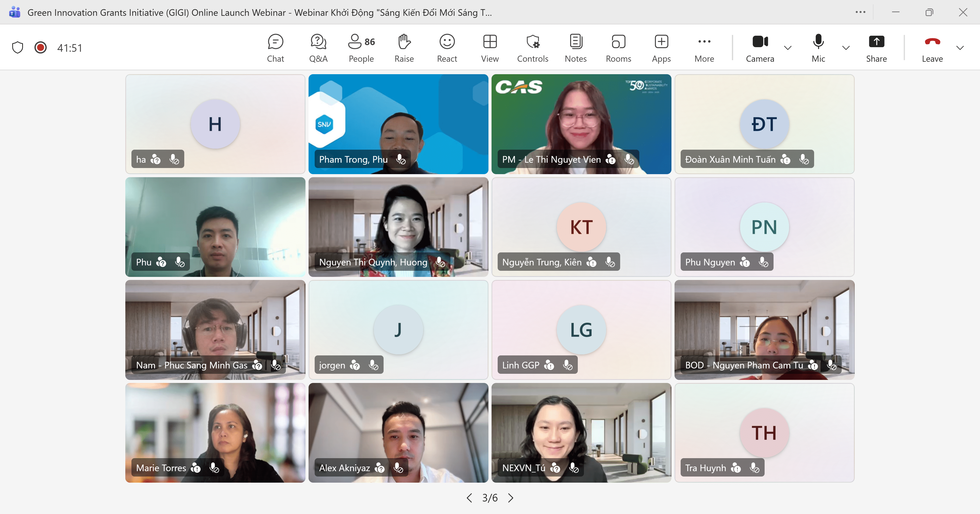Expand the Leave options chevron
The image size is (980, 514).
(960, 48)
